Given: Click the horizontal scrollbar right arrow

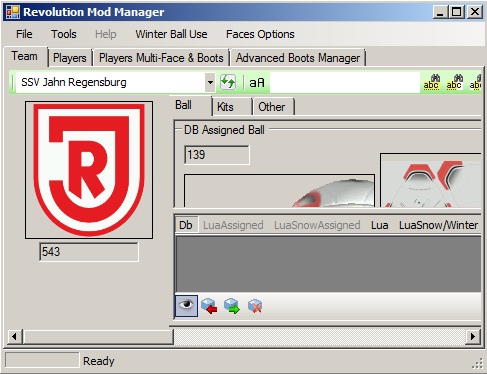Looking at the screenshot, I should point(473,336).
